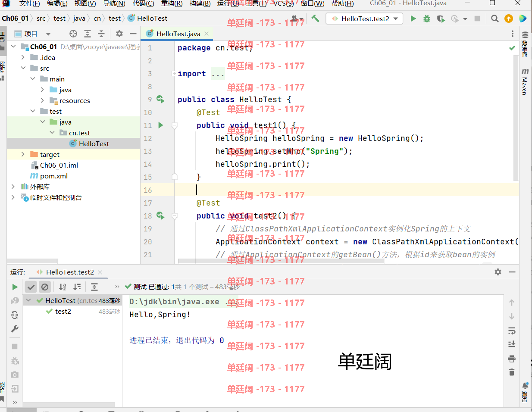
Task: Run test1 from gutter arrow on line 11
Action: [x=161, y=125]
